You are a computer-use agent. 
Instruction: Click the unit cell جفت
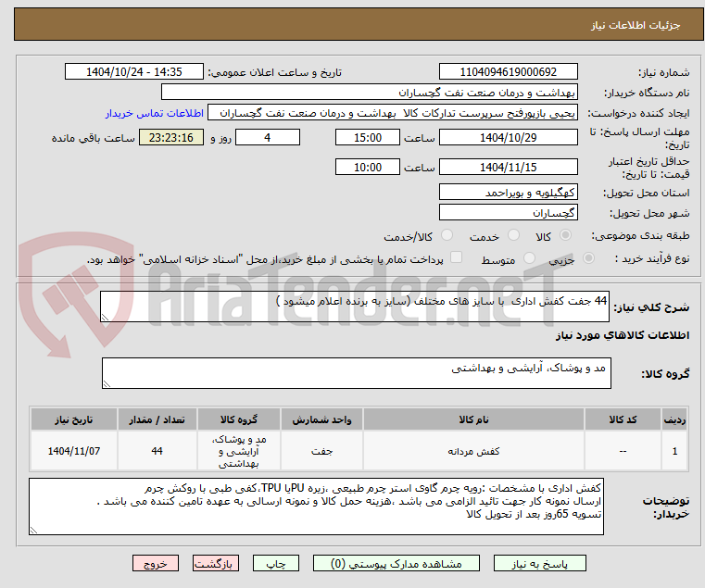pyautogui.click(x=321, y=451)
